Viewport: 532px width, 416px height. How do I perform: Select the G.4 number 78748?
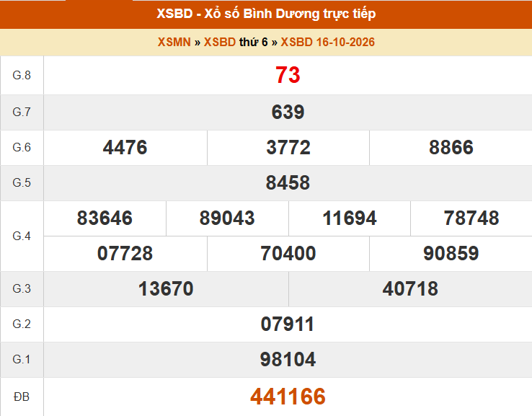coord(471,218)
